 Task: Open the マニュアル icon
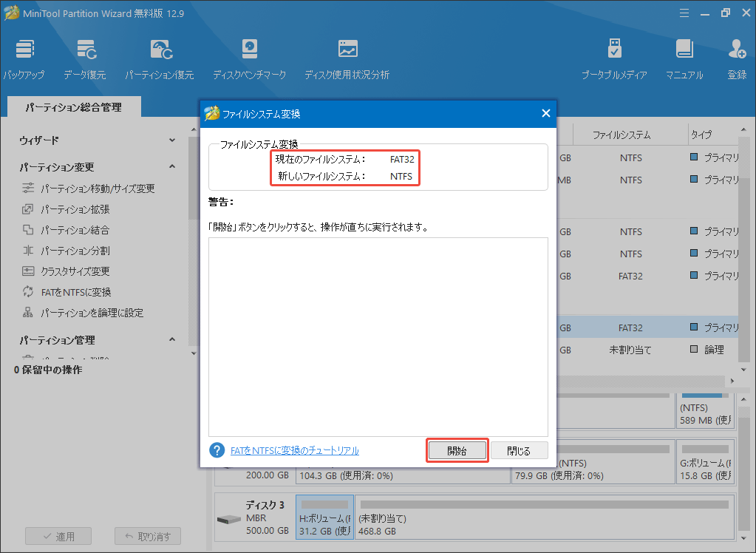point(684,59)
